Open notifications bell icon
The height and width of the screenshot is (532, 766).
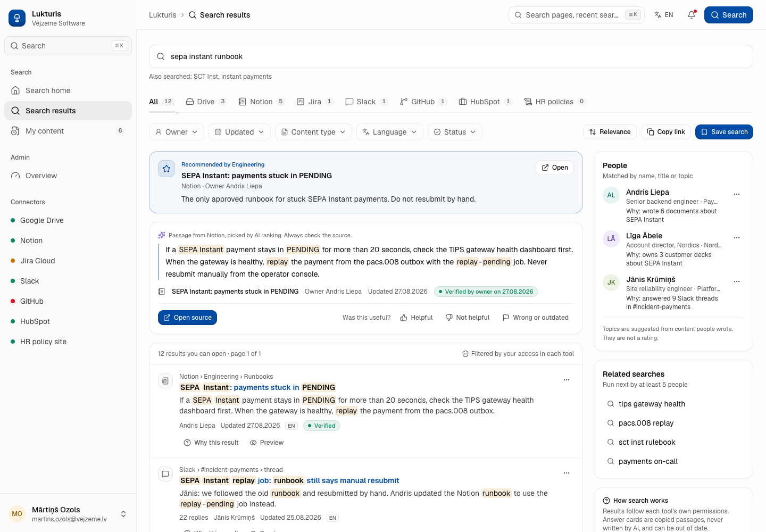[692, 15]
